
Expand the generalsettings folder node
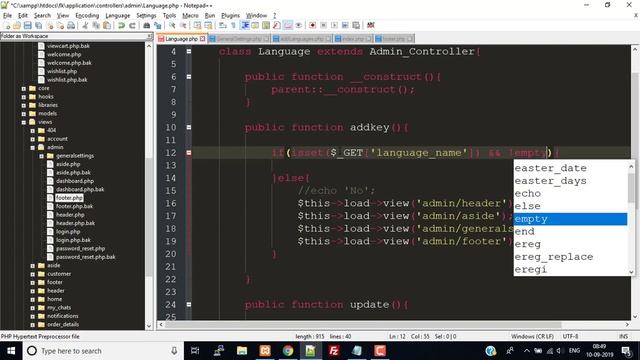pyautogui.click(x=42, y=156)
